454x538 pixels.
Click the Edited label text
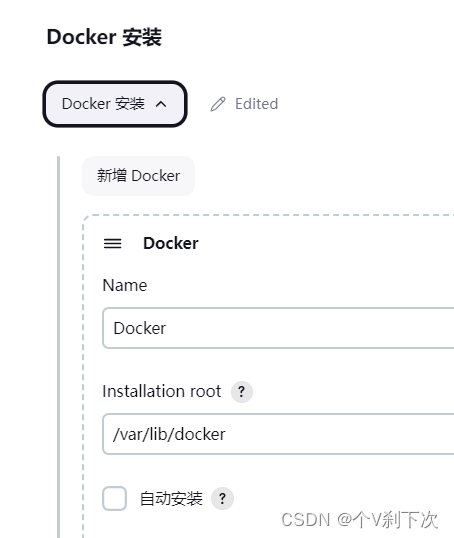pos(256,104)
